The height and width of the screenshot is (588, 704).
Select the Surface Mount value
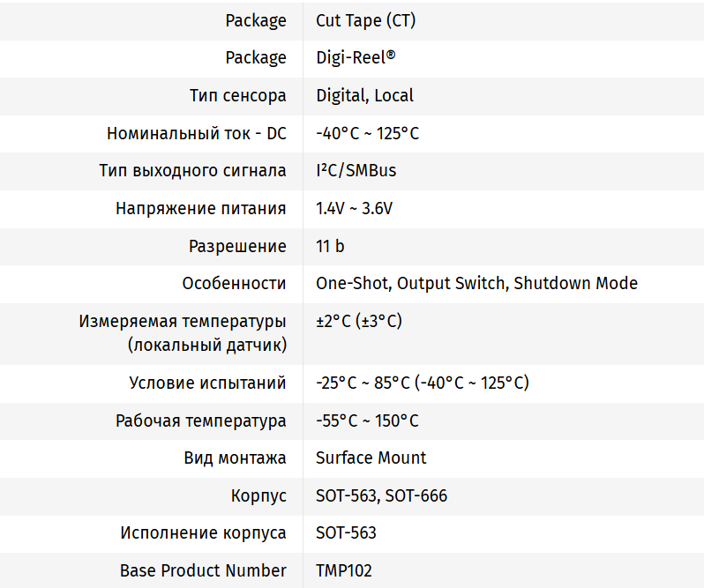(x=371, y=458)
